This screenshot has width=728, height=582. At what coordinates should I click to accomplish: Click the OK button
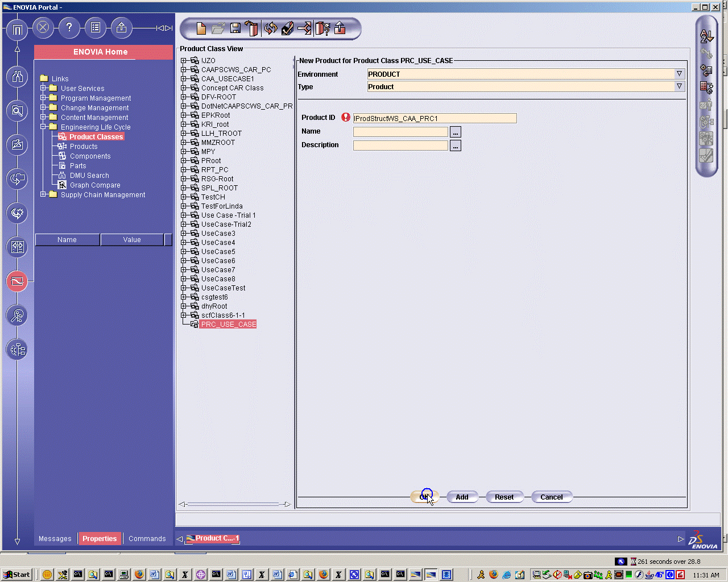point(424,497)
